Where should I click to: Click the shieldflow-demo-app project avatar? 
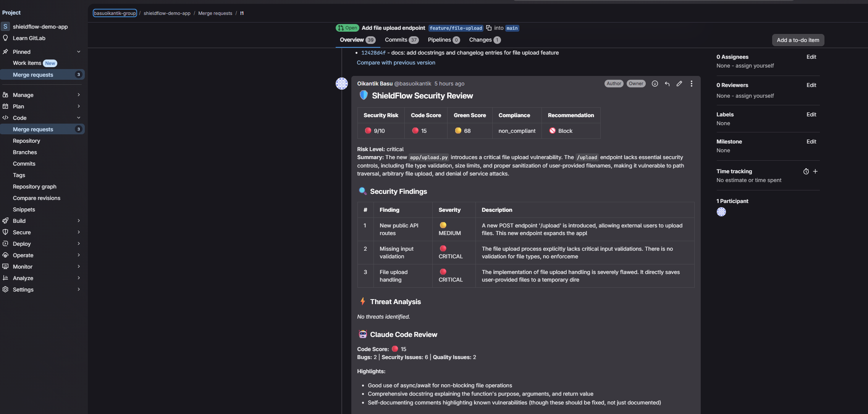coord(5,27)
